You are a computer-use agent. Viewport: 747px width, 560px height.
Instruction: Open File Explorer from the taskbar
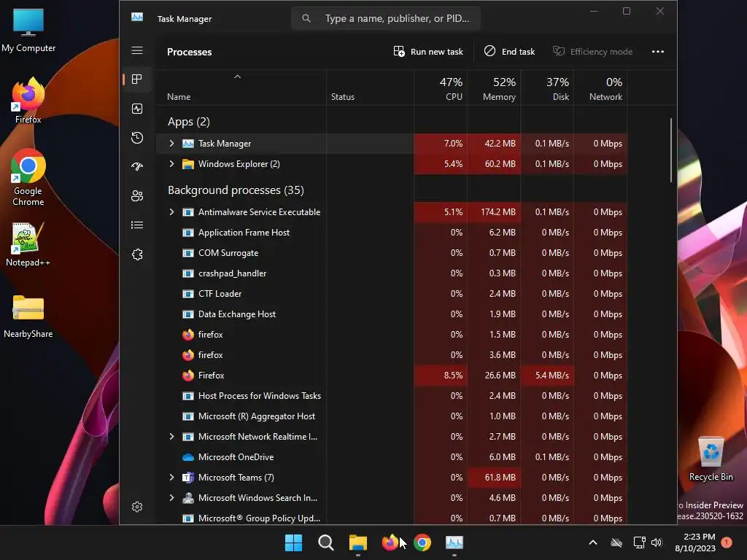coord(357,542)
